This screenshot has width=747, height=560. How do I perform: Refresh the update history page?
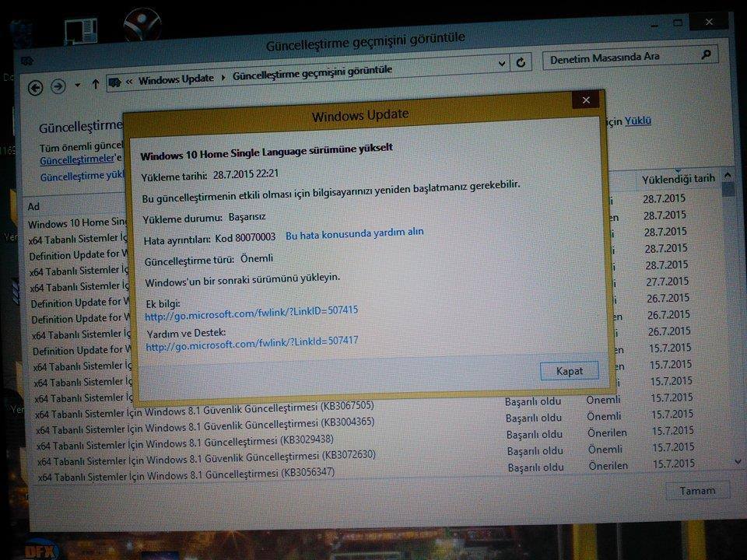521,62
